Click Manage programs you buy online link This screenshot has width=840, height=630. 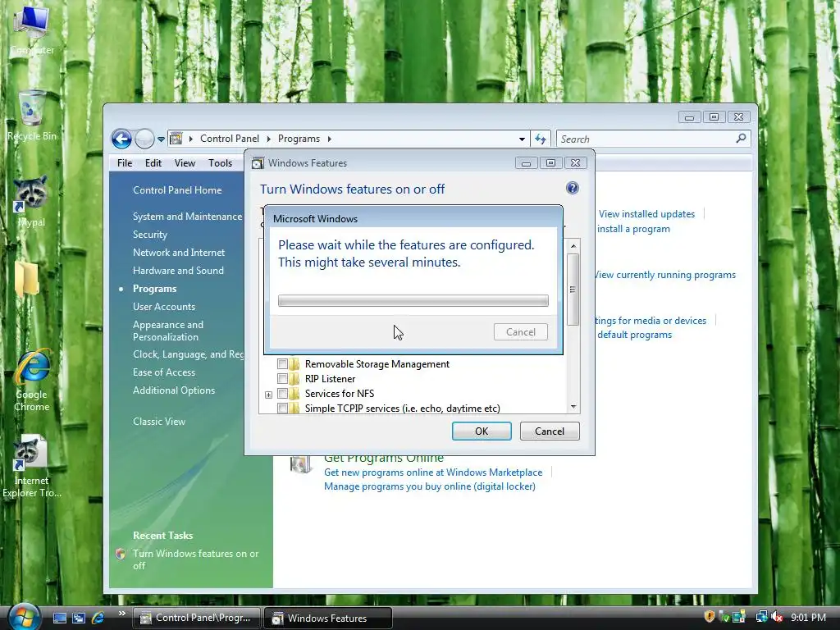click(430, 486)
